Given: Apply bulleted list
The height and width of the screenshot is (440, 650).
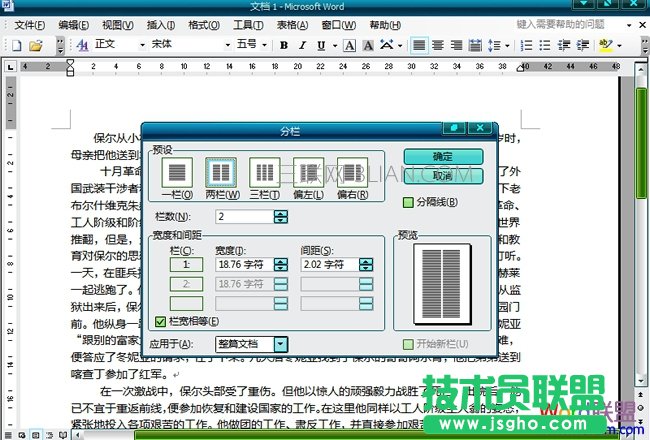Looking at the screenshot, I should (x=545, y=45).
